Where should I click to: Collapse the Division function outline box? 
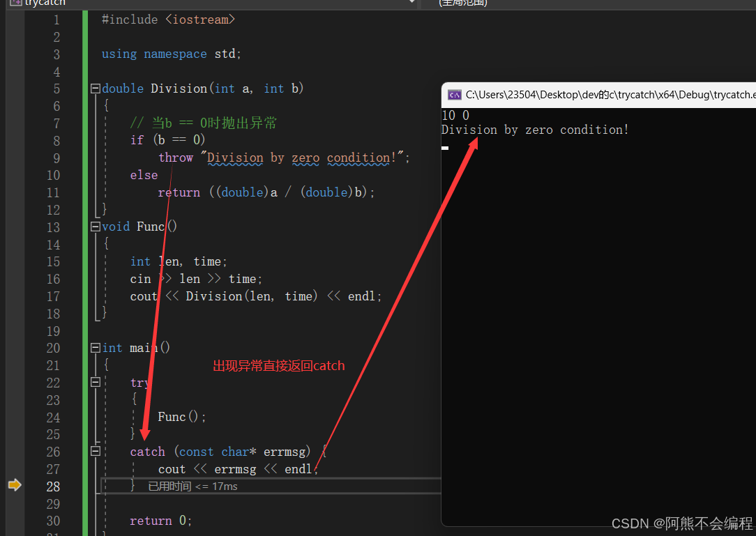coord(96,89)
